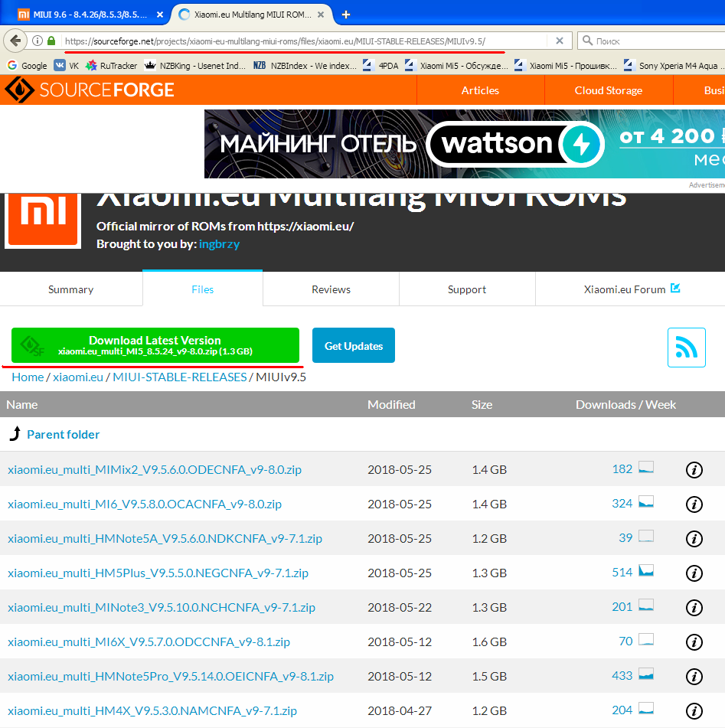Open xiaomi.eu breadcrumb folder
Image resolution: width=725 pixels, height=728 pixels.
[x=78, y=377]
